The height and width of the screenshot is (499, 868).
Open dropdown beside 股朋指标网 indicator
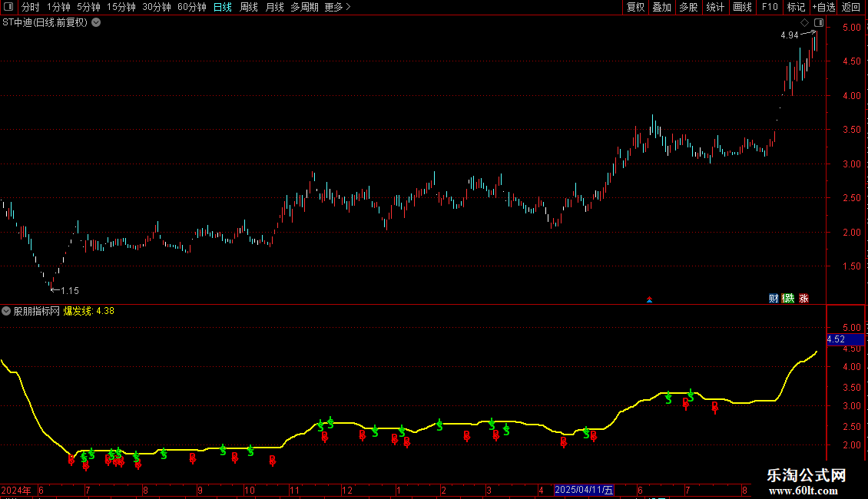point(6,311)
